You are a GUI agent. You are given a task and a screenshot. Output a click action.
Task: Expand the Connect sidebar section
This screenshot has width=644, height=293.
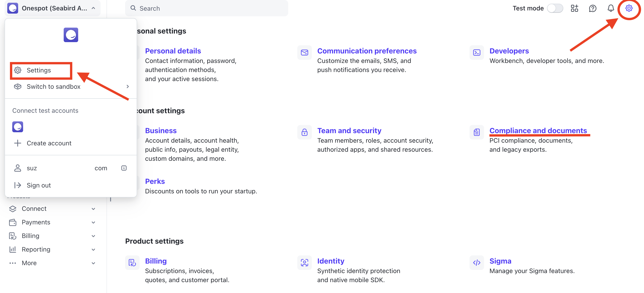(53, 209)
